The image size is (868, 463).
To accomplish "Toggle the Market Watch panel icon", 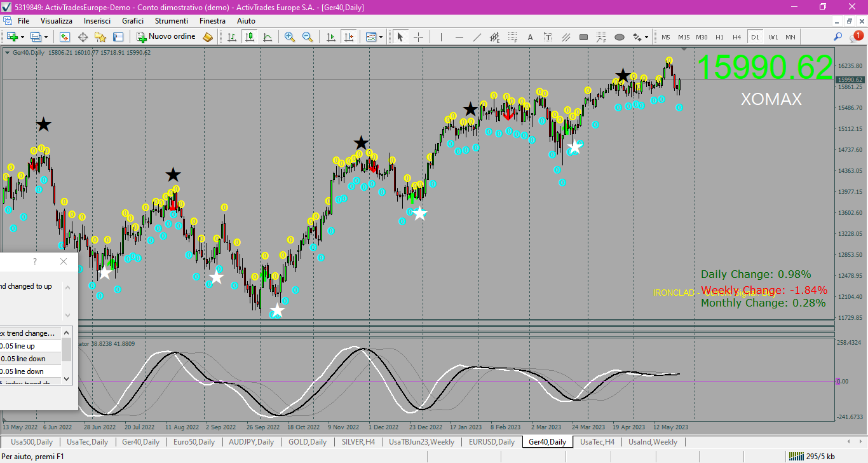I will point(65,37).
